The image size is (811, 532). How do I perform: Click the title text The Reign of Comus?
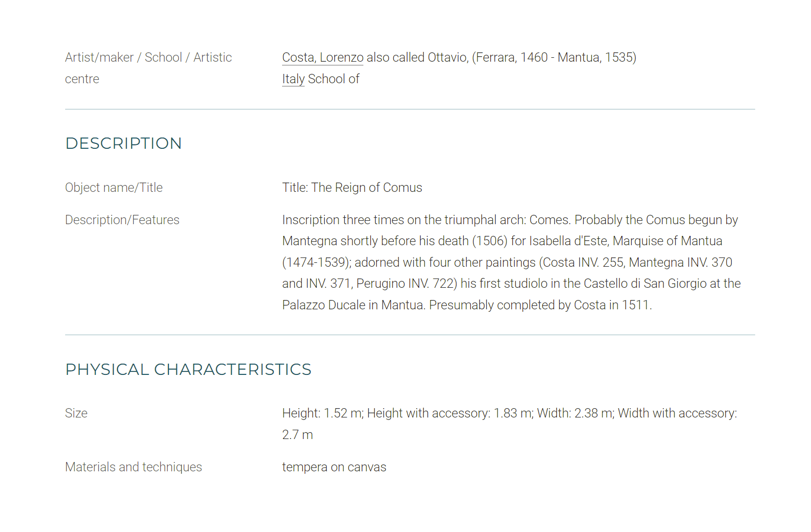click(367, 188)
